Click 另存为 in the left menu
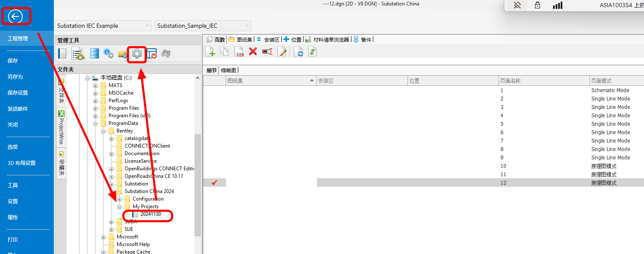644x254 pixels. point(15,77)
